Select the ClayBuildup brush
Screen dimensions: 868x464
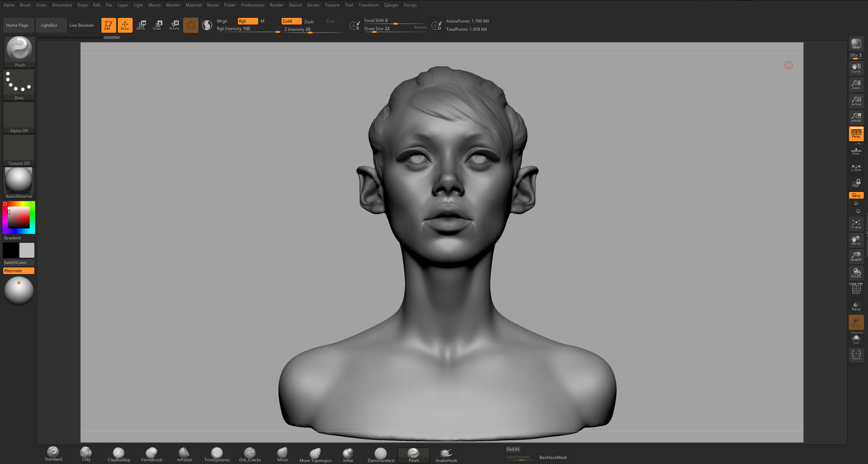coord(119,454)
